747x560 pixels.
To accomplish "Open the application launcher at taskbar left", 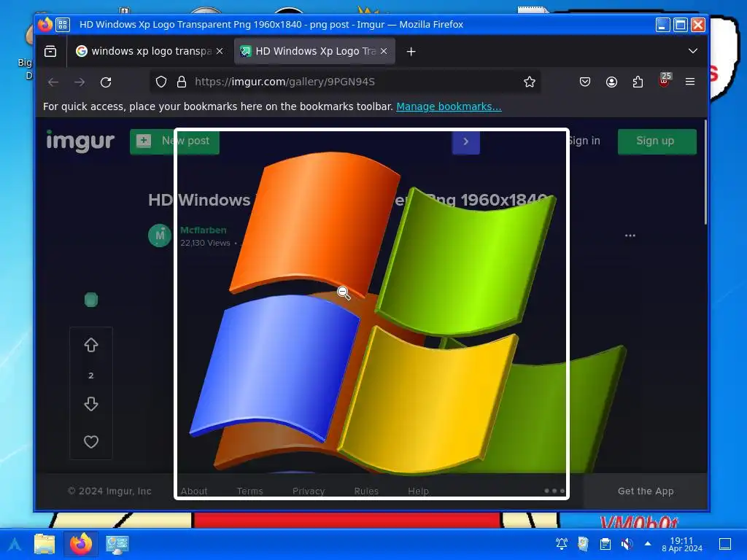I will 15,544.
